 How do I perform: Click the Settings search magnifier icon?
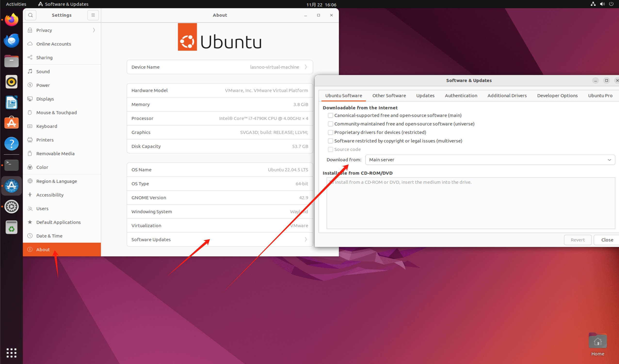coord(31,15)
